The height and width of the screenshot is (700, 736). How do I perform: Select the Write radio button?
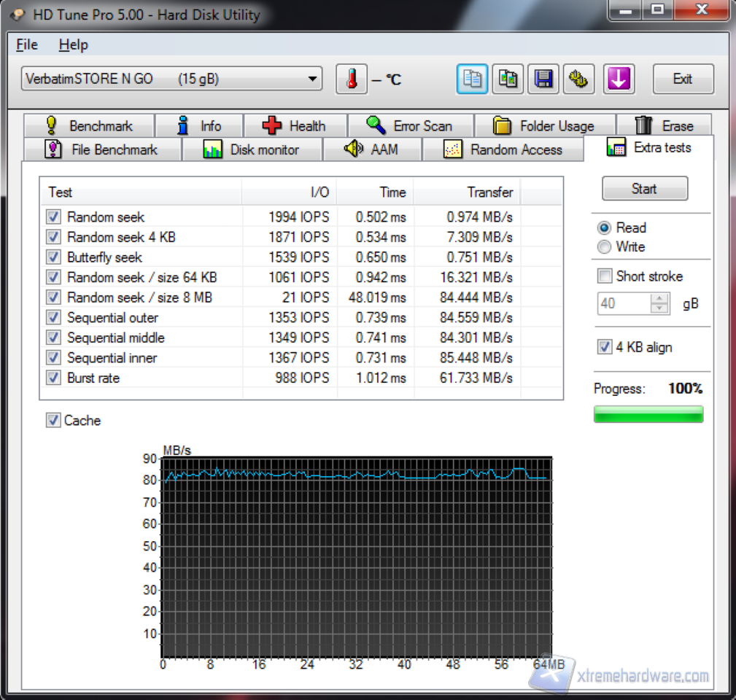pos(604,247)
